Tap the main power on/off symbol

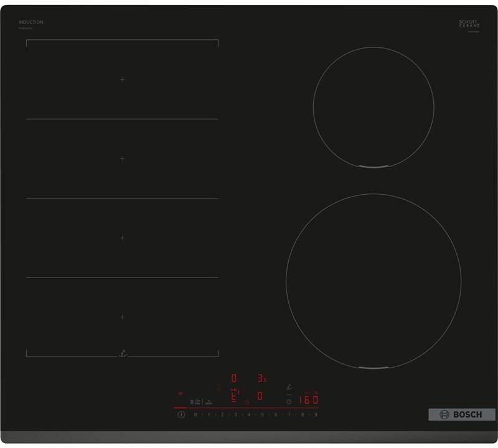point(181,414)
